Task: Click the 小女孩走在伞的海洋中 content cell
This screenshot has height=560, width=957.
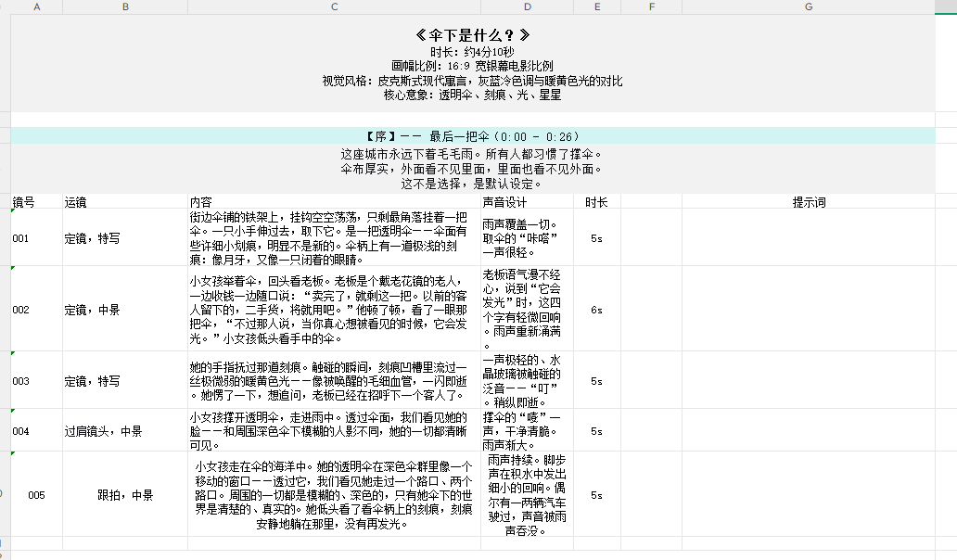Action: pos(334,495)
